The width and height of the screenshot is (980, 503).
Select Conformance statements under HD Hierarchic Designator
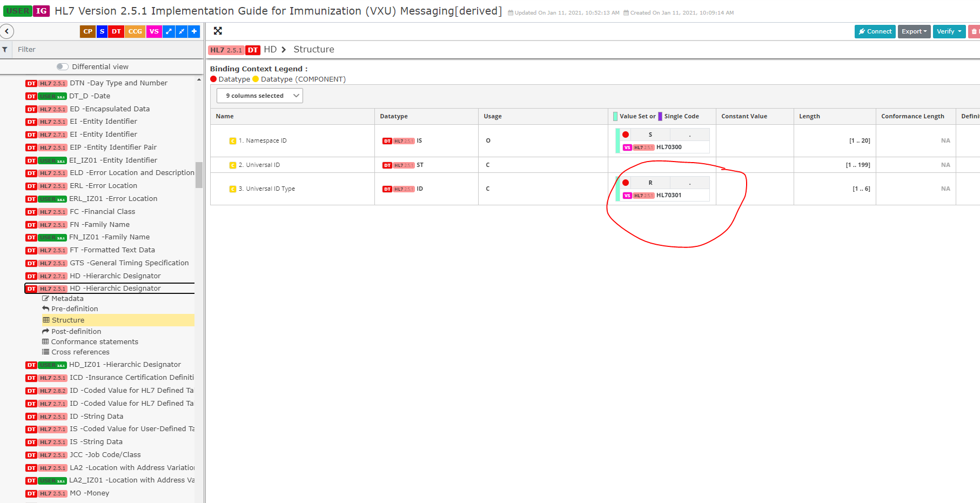coord(94,341)
